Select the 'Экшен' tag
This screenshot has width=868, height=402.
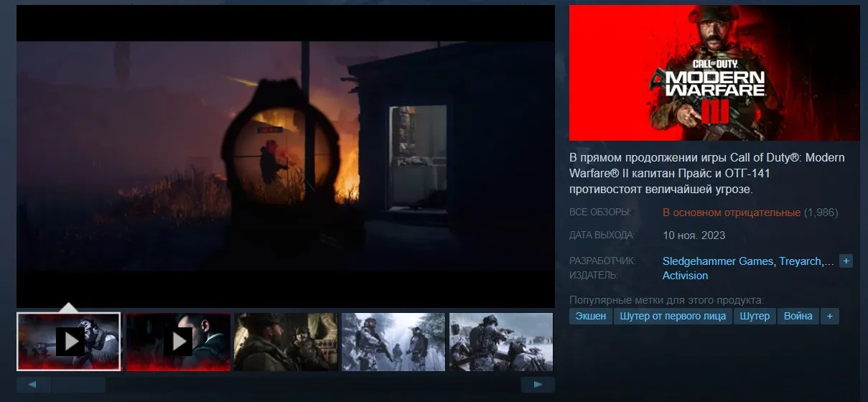click(591, 316)
